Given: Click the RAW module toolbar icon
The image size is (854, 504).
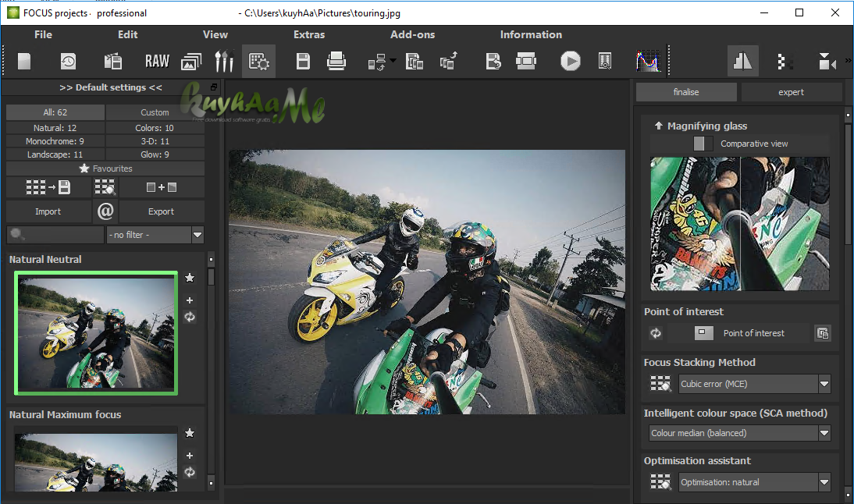Looking at the screenshot, I should [x=157, y=61].
